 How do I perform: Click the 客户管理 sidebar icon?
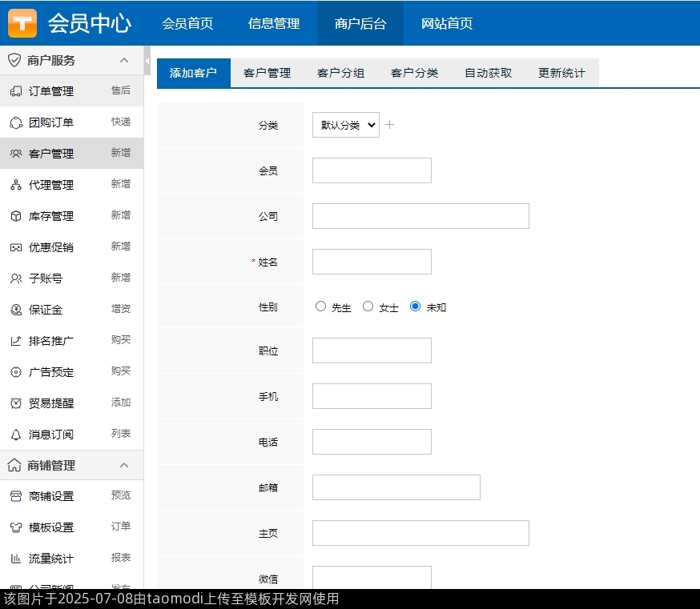(x=16, y=153)
